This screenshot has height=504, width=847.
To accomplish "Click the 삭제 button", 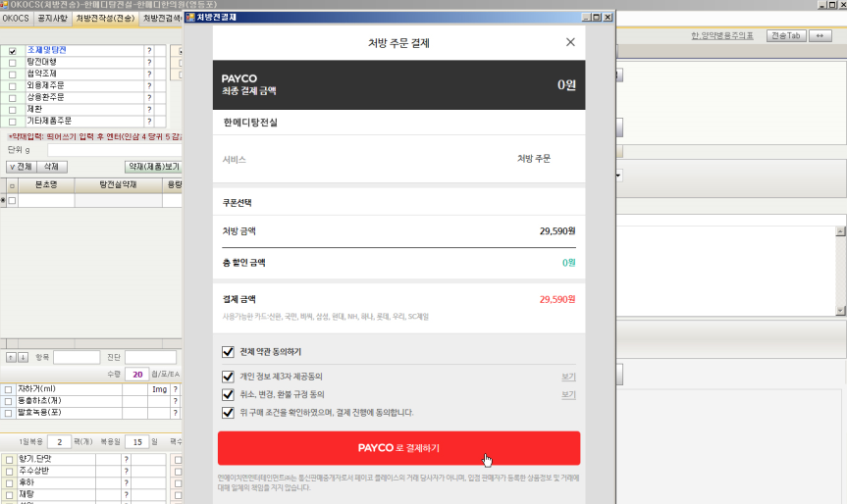I will 51,167.
